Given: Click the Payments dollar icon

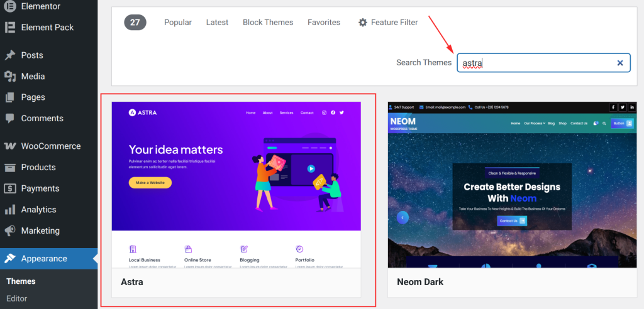Looking at the screenshot, I should click(10, 188).
